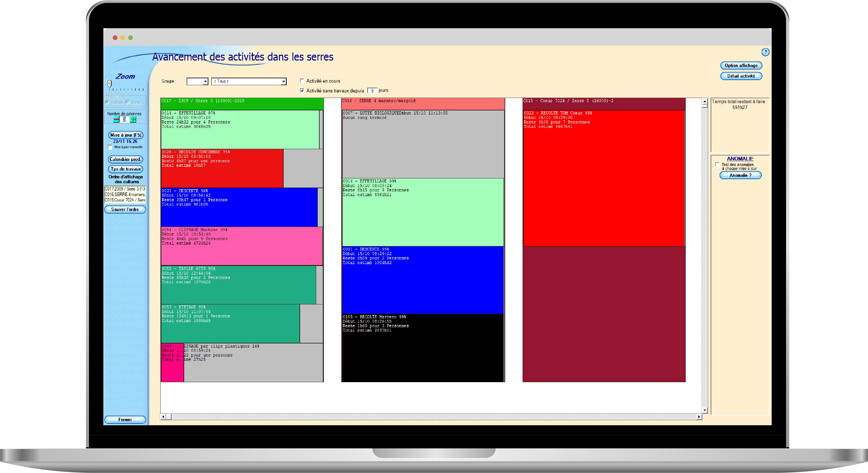Select the 'zone' display radio button
The height and width of the screenshot is (473, 868).
[x=127, y=102]
